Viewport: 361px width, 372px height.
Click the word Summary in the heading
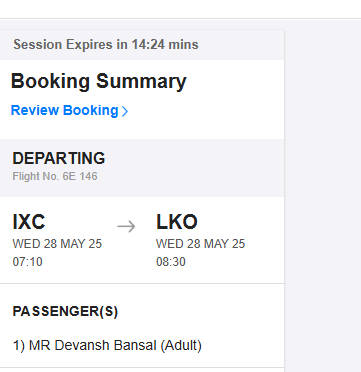(141, 82)
